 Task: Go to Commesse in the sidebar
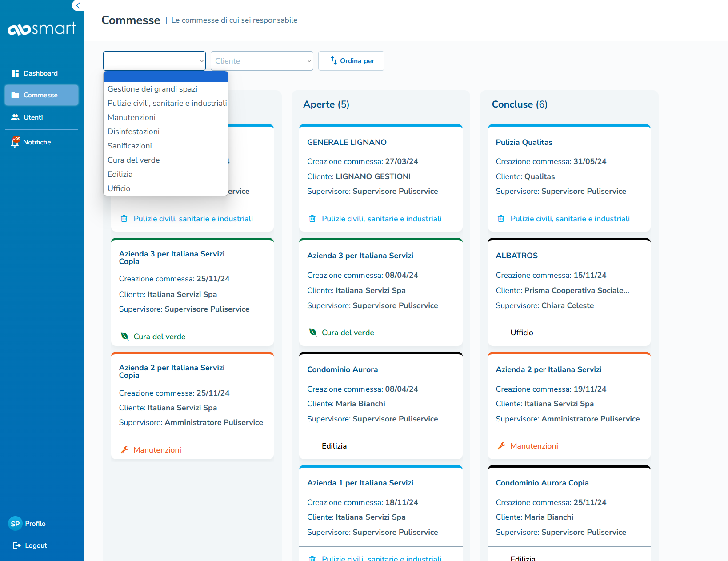[41, 95]
